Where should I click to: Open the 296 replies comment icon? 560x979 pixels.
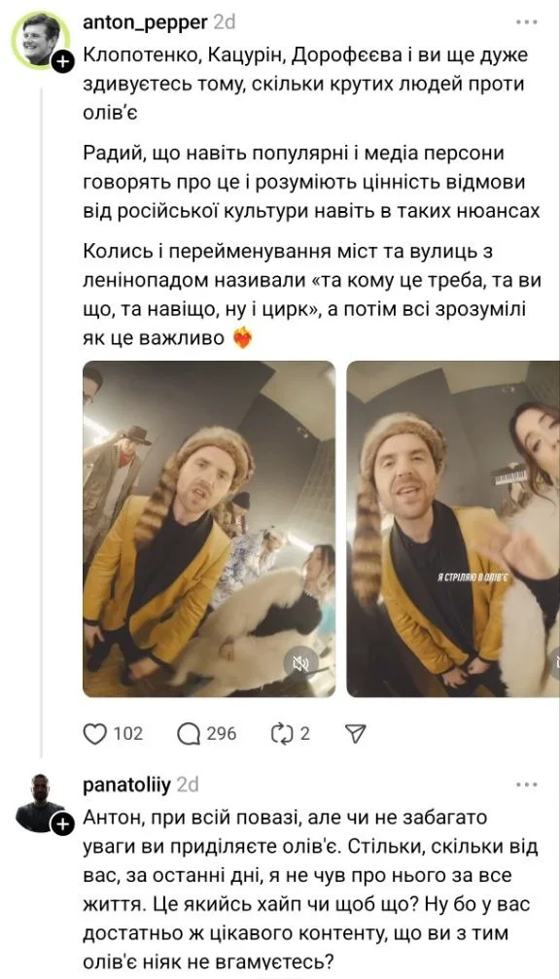(188, 734)
